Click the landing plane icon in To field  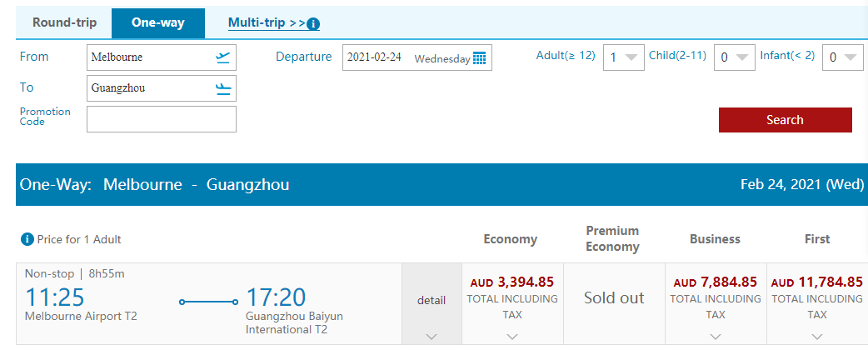pyautogui.click(x=223, y=88)
